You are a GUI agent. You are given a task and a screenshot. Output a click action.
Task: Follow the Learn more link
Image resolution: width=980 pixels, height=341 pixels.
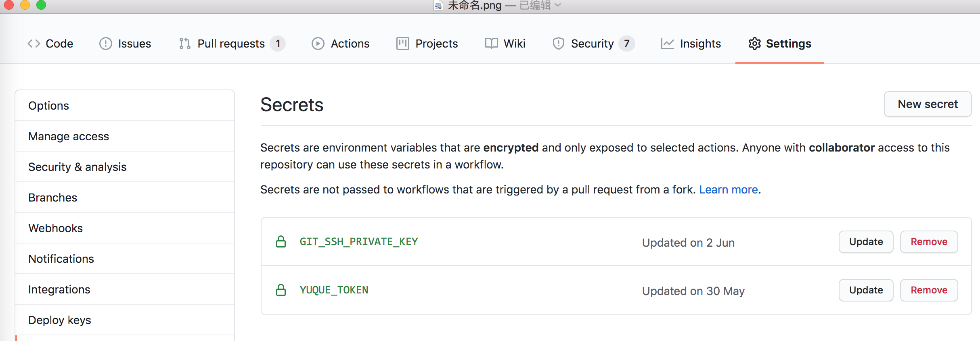tap(729, 189)
